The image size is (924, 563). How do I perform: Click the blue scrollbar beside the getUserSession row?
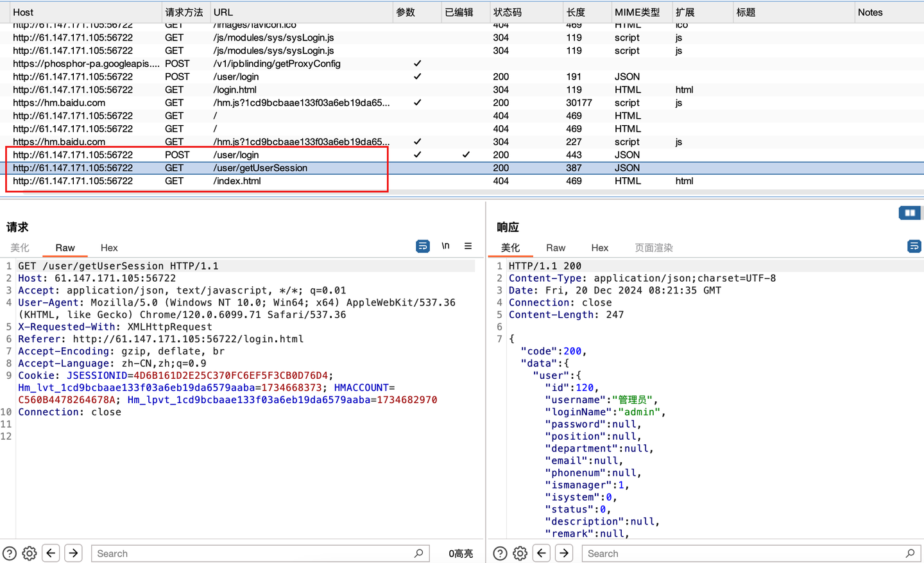click(920, 168)
